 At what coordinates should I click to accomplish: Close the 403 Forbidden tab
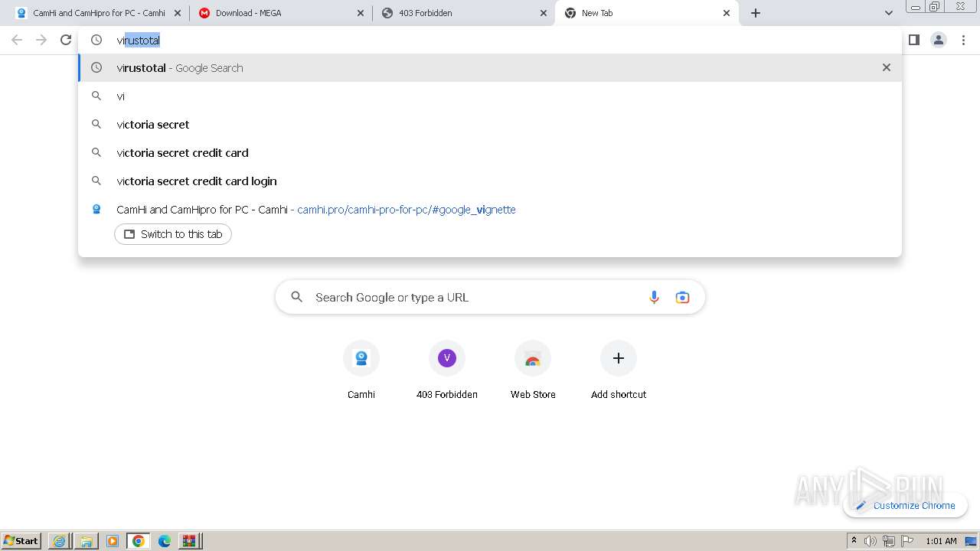pos(544,13)
